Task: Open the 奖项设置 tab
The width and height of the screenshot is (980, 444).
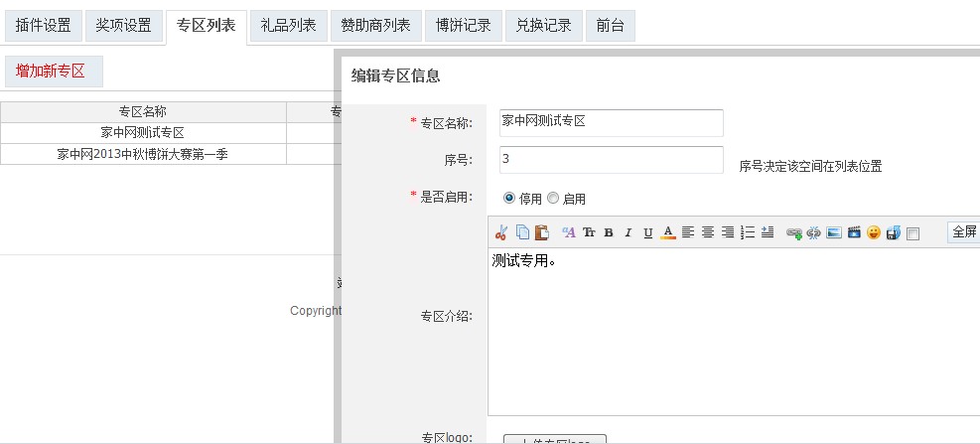Action: pos(124,26)
